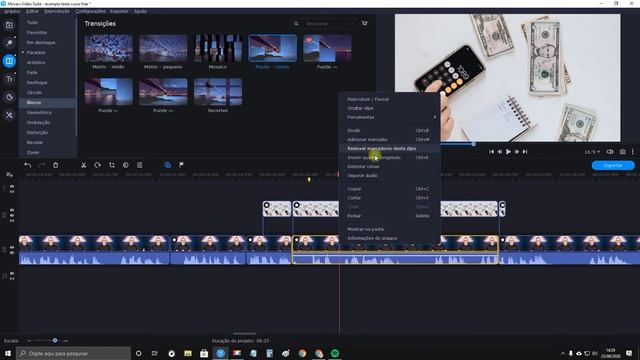Open the Exportar menu in menu bar

click(119, 11)
